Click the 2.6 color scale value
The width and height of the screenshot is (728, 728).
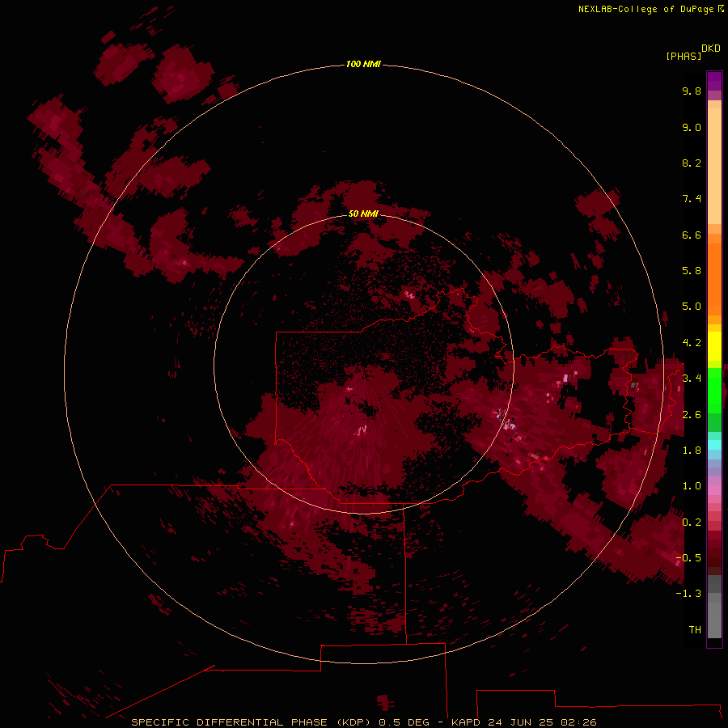click(x=692, y=415)
